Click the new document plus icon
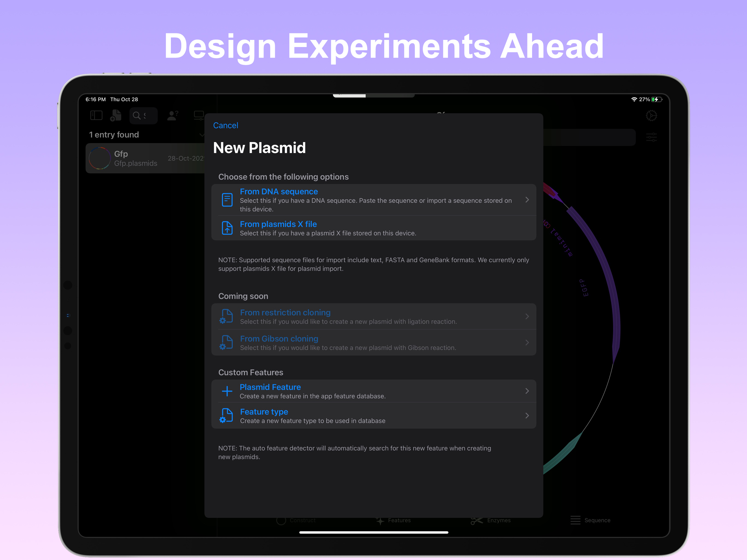 point(115,115)
